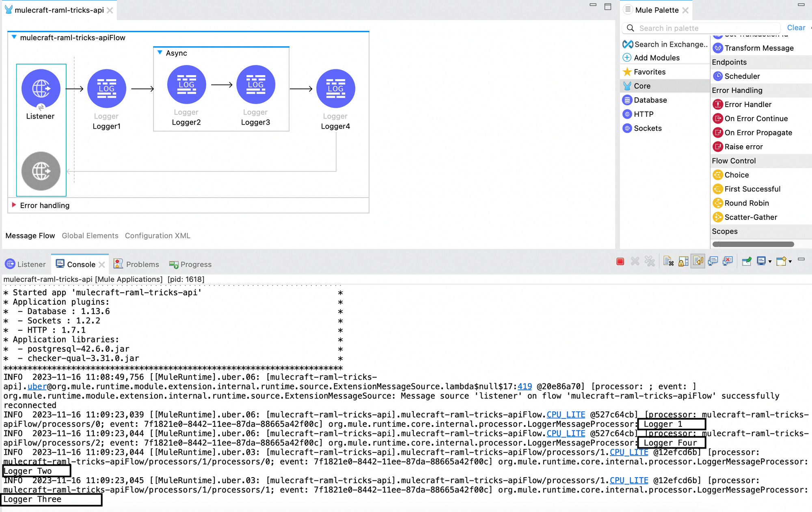
Task: Click the Clear Console icon
Action: pyautogui.click(x=668, y=262)
